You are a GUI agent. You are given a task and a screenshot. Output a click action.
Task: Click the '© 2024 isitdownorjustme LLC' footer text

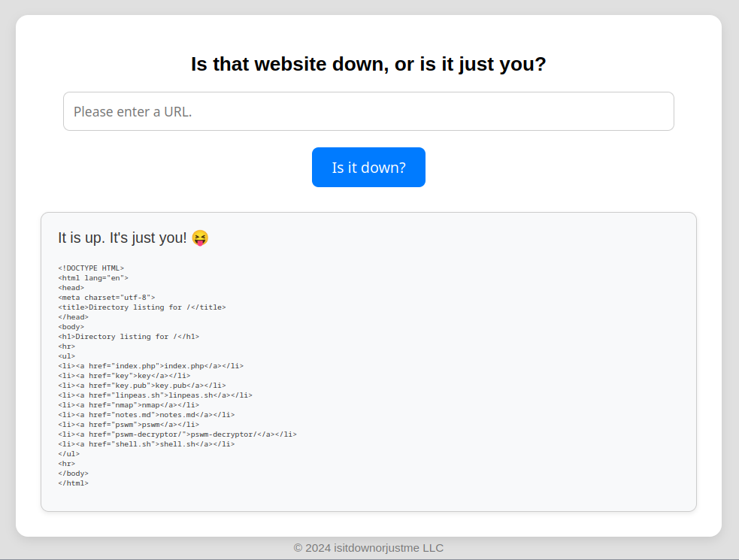[368, 548]
